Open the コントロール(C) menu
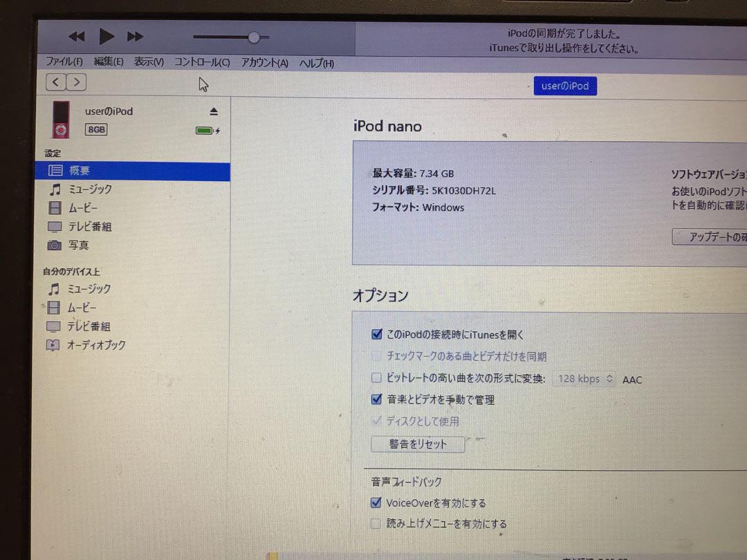The image size is (747, 560). coord(202,62)
